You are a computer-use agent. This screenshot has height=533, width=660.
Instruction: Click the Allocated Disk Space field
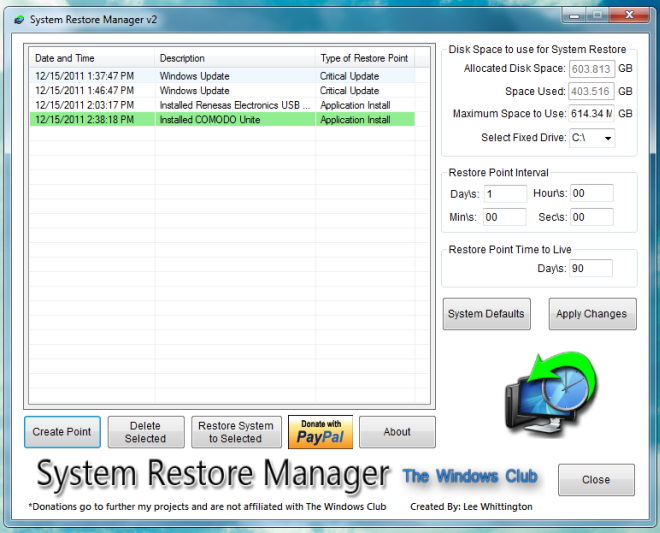(x=591, y=69)
